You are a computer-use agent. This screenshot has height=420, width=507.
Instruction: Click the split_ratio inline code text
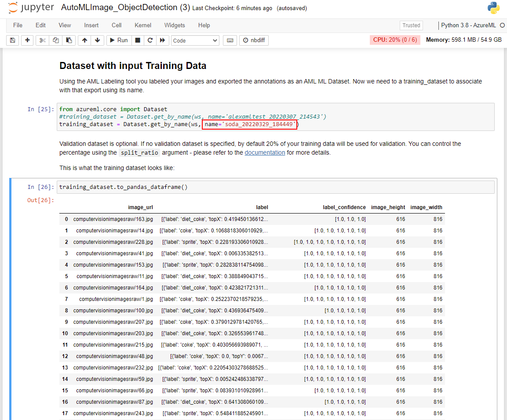pyautogui.click(x=139, y=152)
